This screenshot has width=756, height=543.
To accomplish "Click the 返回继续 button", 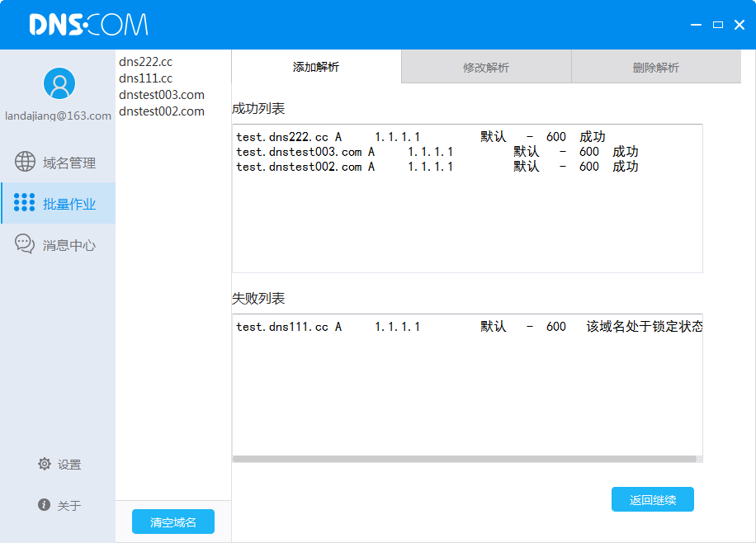I will point(652,499).
